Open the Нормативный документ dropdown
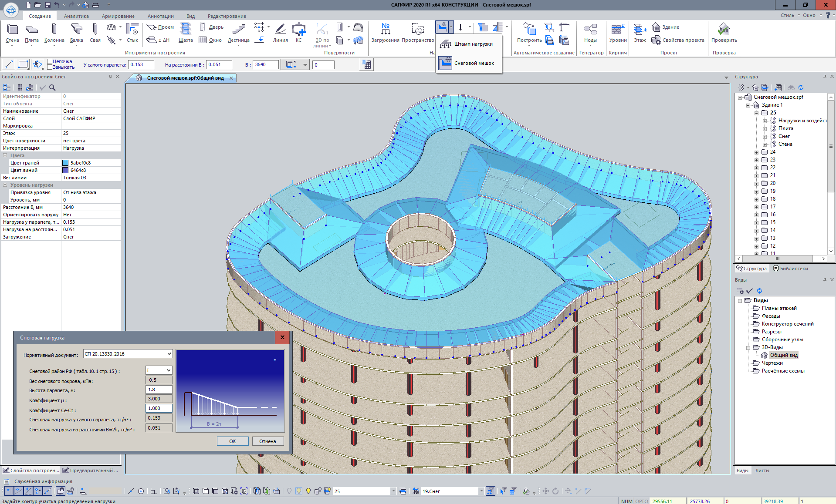The image size is (836, 504). pyautogui.click(x=169, y=354)
